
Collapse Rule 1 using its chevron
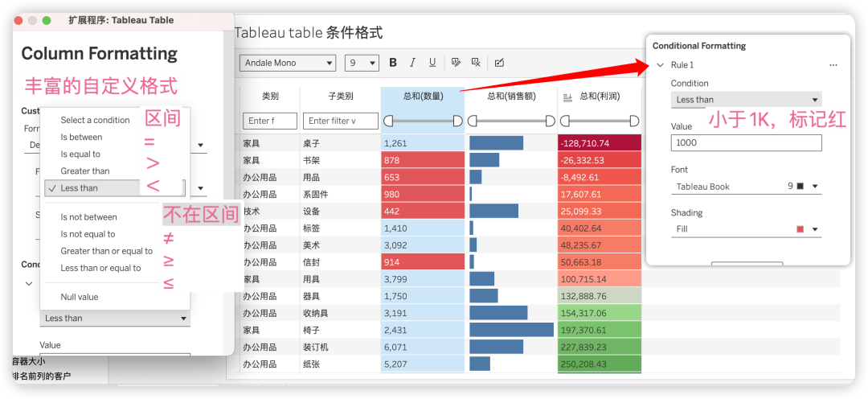[660, 65]
